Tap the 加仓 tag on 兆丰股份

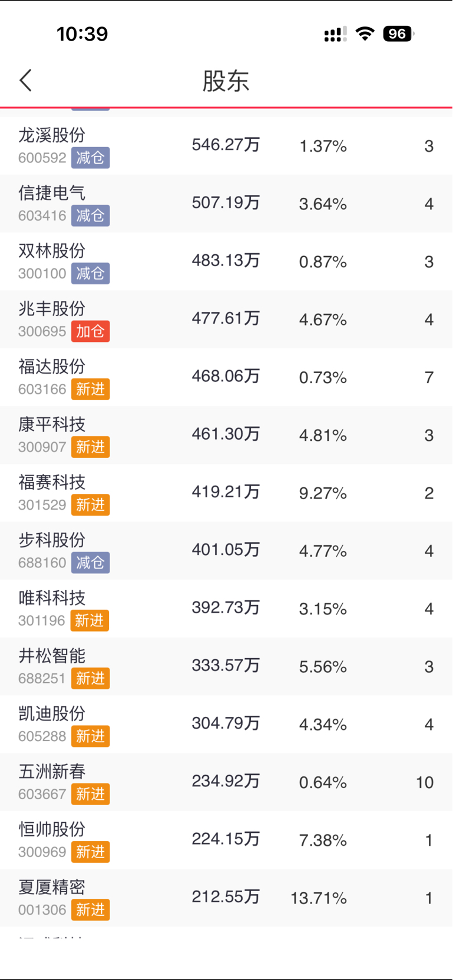click(x=90, y=331)
